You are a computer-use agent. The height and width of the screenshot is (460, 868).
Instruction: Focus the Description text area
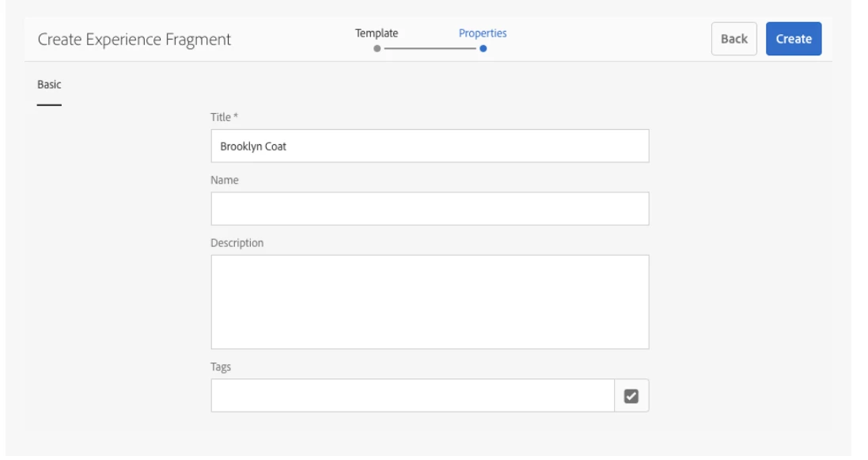(x=430, y=302)
